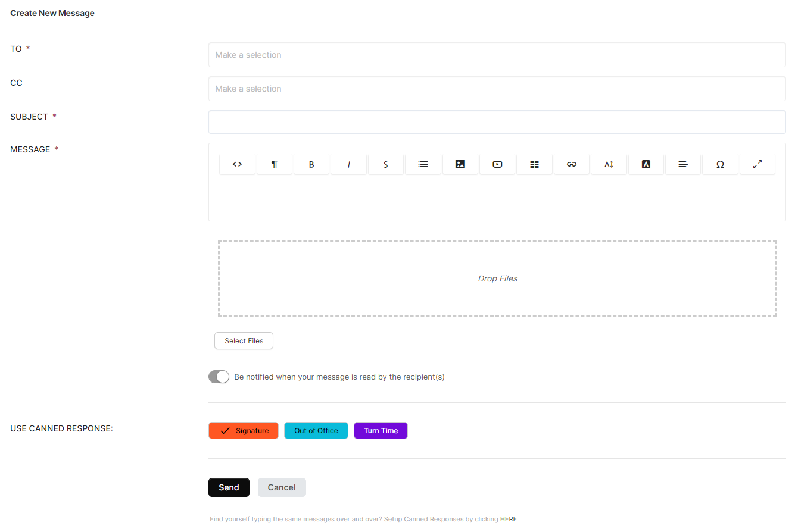The height and width of the screenshot is (532, 795).
Task: Use the Signature canned response
Action: 244,431
